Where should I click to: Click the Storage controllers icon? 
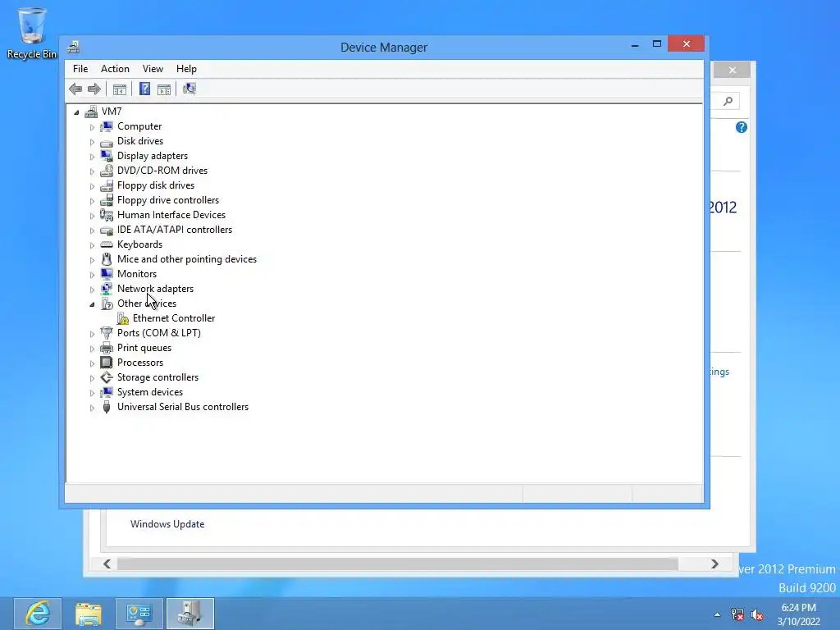[x=107, y=377]
